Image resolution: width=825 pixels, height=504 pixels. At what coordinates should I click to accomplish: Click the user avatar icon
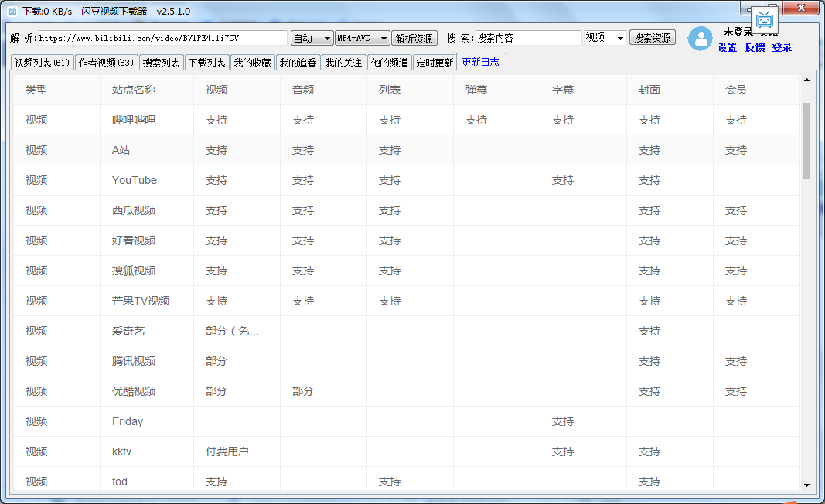pyautogui.click(x=701, y=39)
